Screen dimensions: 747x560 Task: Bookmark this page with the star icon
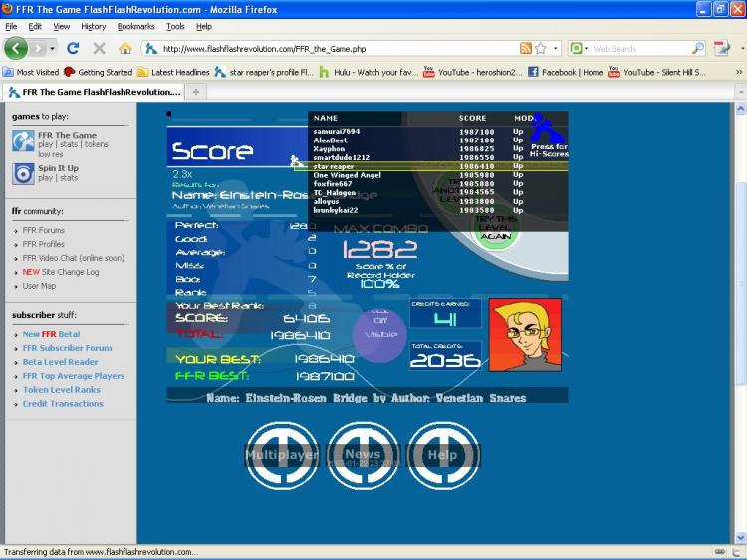coord(541,48)
